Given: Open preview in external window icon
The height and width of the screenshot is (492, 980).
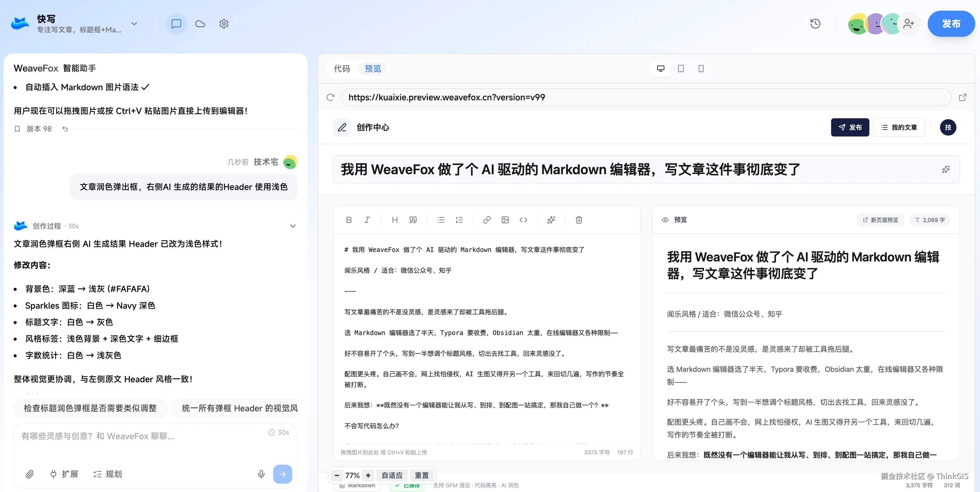Looking at the screenshot, I should 962,97.
